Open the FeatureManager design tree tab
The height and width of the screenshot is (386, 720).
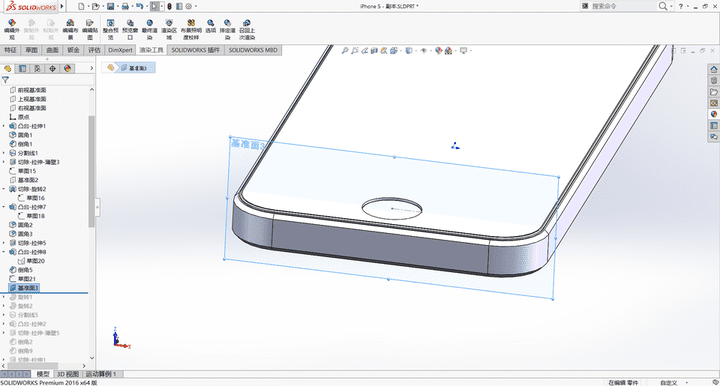tap(7, 68)
